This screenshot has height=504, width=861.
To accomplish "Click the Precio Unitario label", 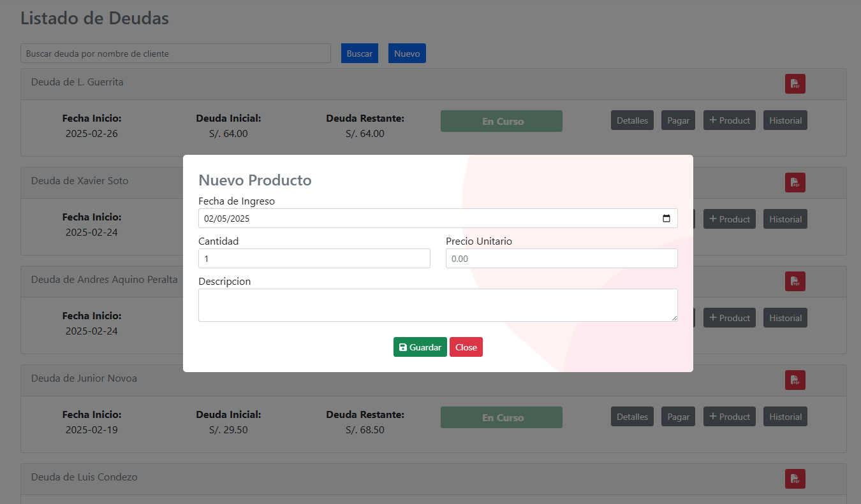I will pyautogui.click(x=479, y=241).
